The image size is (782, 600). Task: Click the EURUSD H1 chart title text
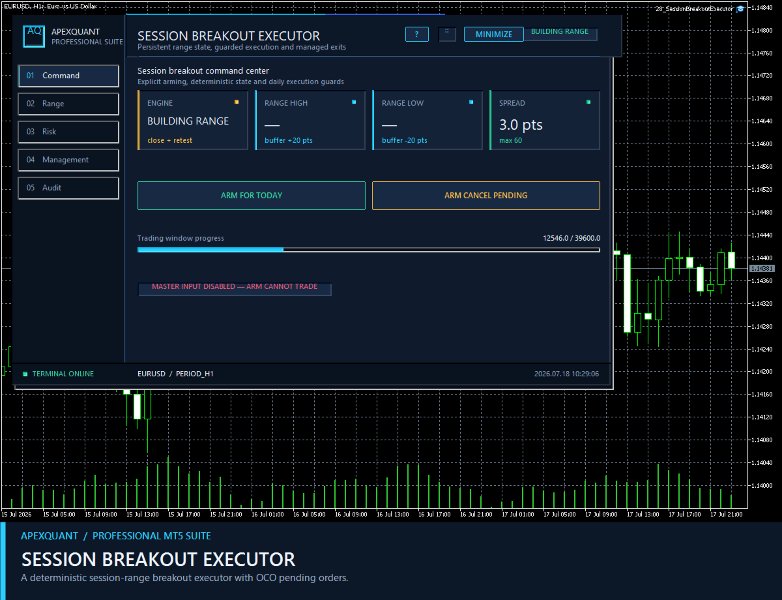(50, 6)
